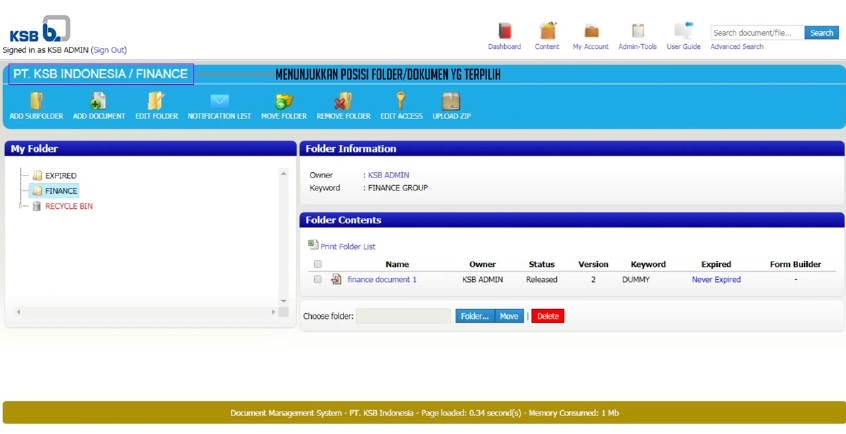Screen dimensions: 846x434
Task: Click Add Subfolder icon
Action: pos(36,100)
